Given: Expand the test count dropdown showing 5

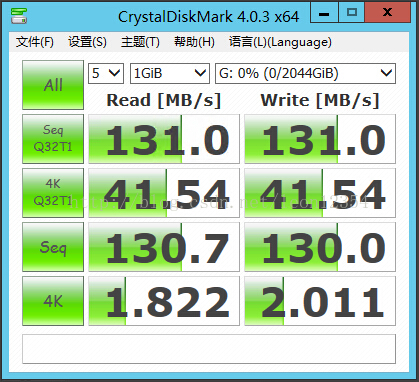Looking at the screenshot, I should coord(106,73).
